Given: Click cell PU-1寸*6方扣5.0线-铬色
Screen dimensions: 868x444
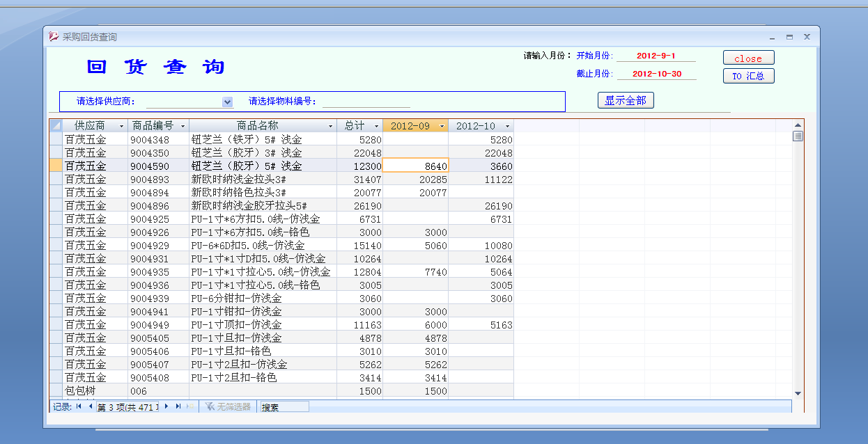Looking at the screenshot, I should pos(263,232).
